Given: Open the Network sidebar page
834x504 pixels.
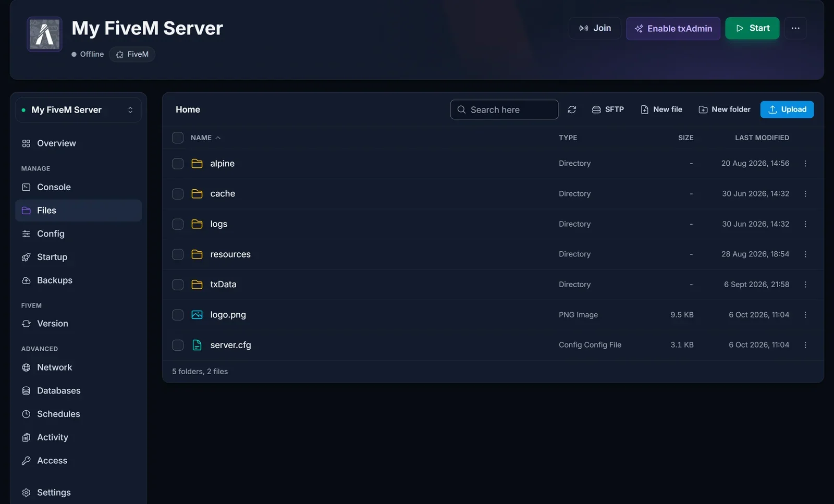Looking at the screenshot, I should [x=78, y=367].
